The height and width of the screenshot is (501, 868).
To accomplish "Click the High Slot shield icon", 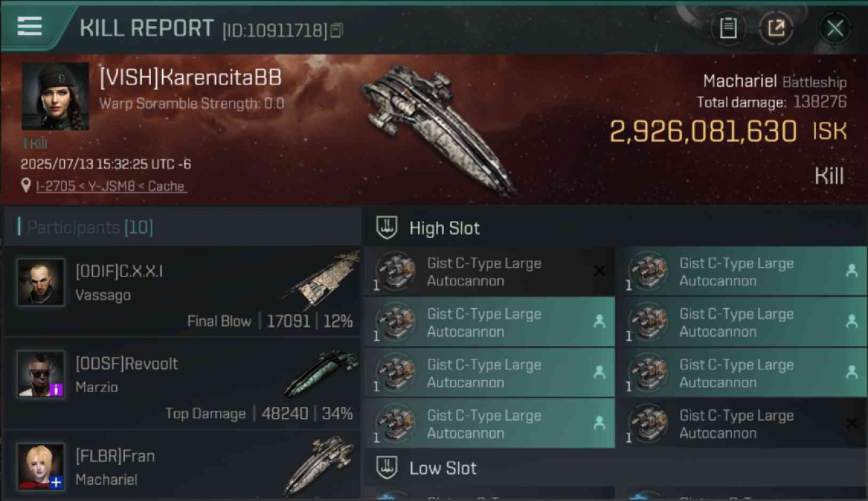I will (x=387, y=228).
